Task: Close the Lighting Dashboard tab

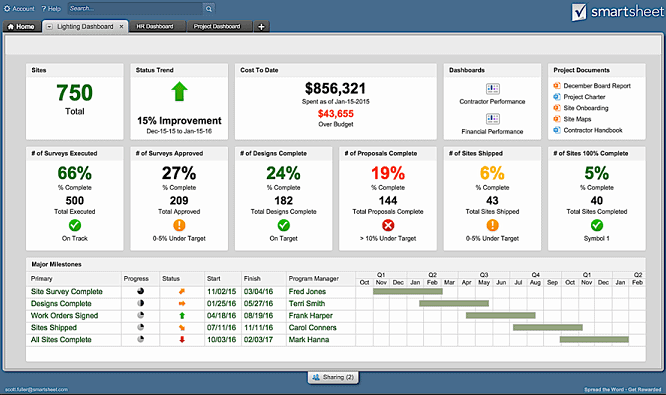Action: click(x=121, y=26)
